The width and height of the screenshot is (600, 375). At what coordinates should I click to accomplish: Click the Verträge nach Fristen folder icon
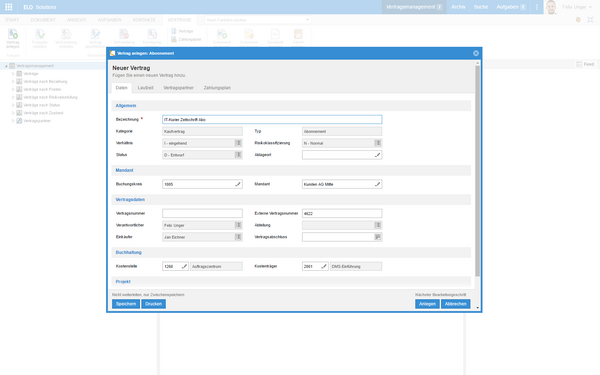click(19, 89)
